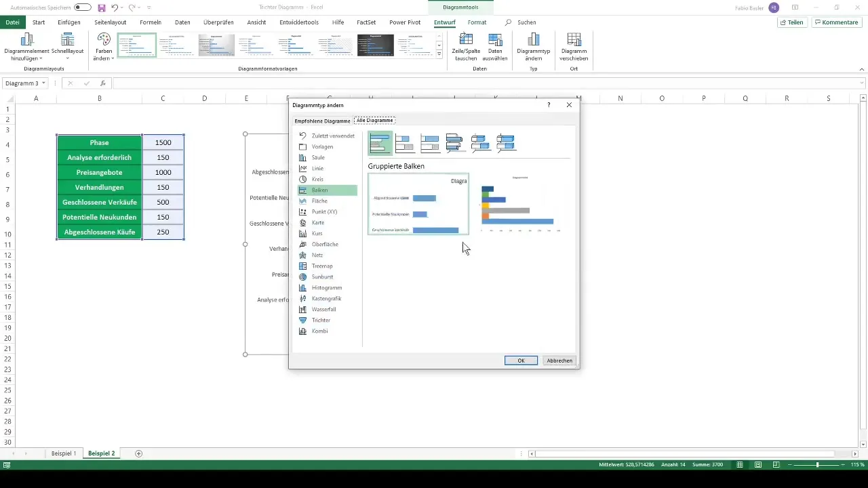868x488 pixels.
Task: Click Zeile/Spalte tauschen button
Action: [x=466, y=47]
